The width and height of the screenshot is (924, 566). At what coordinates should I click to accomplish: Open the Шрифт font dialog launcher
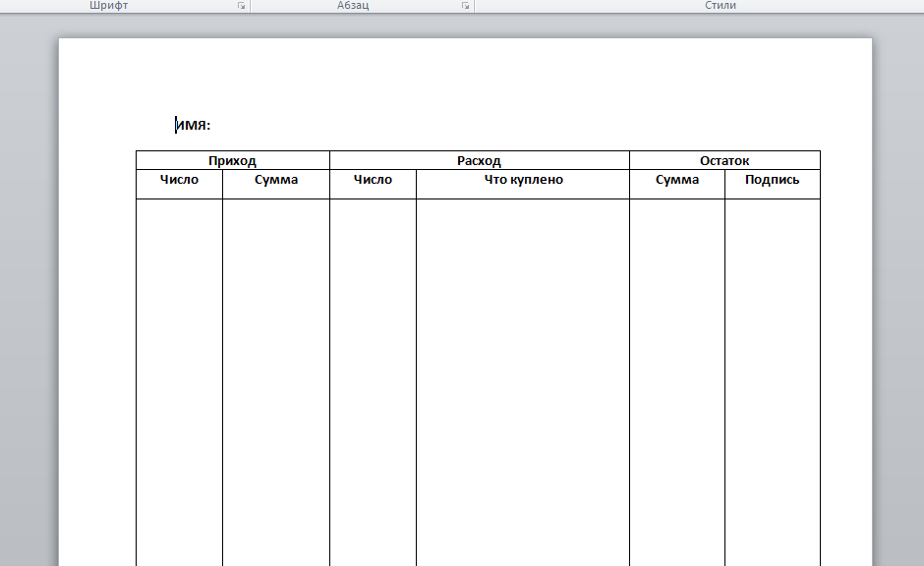(x=241, y=6)
